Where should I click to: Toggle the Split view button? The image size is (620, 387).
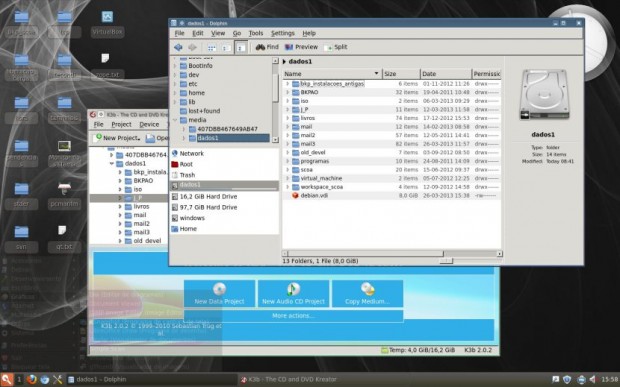(x=335, y=47)
